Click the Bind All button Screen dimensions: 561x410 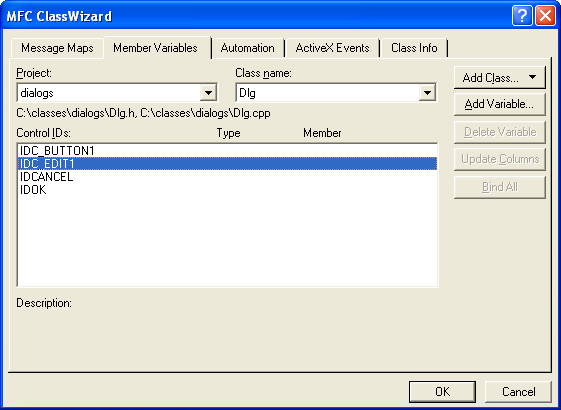click(x=500, y=187)
